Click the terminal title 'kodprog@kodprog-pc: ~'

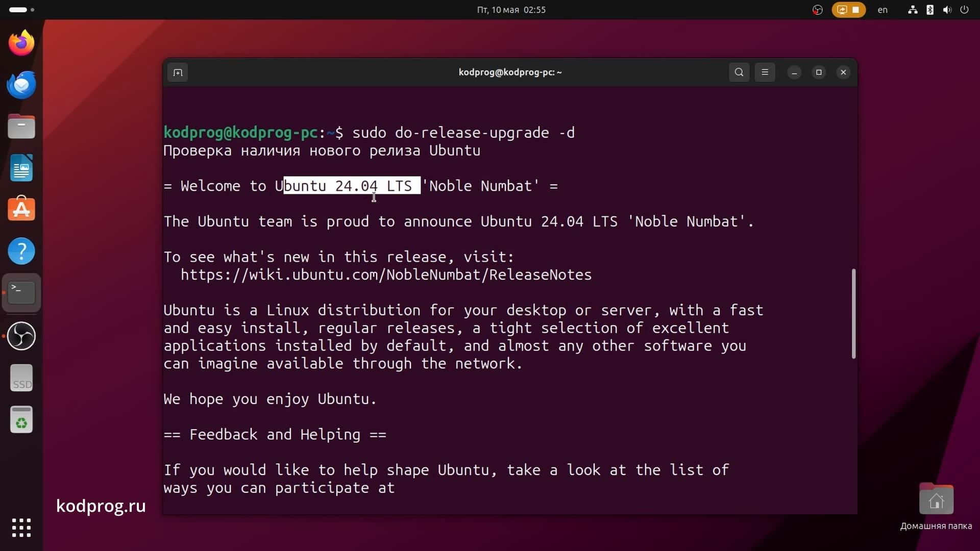[510, 72]
